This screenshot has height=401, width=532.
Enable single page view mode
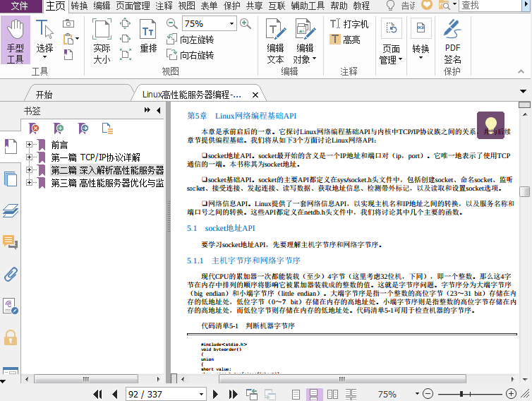pyautogui.click(x=296, y=394)
